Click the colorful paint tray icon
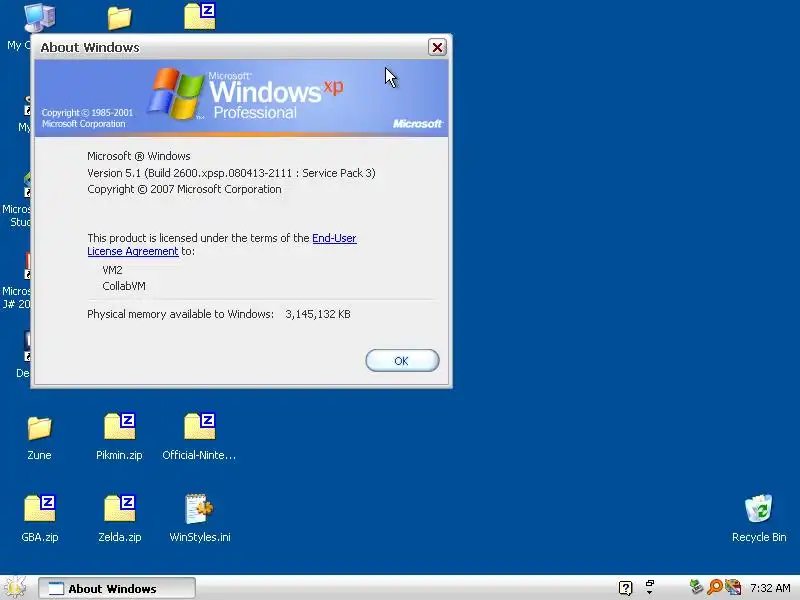Viewport: 800px width, 600px height. 733,587
